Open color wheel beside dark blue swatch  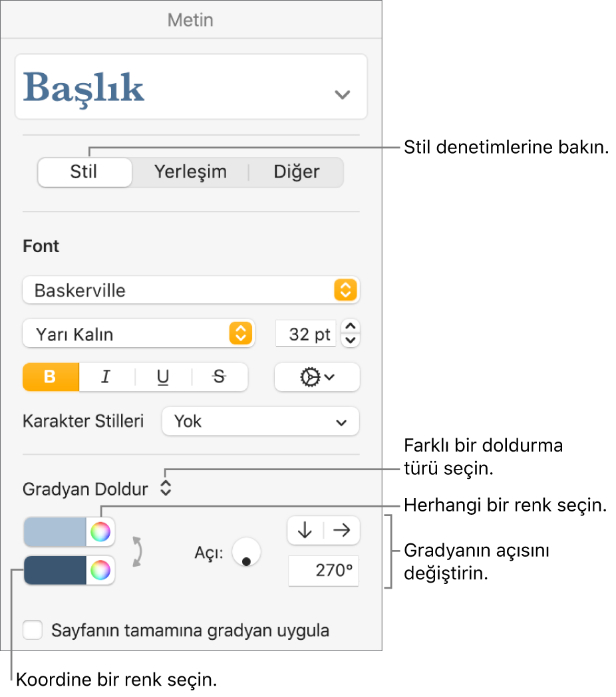click(x=100, y=571)
